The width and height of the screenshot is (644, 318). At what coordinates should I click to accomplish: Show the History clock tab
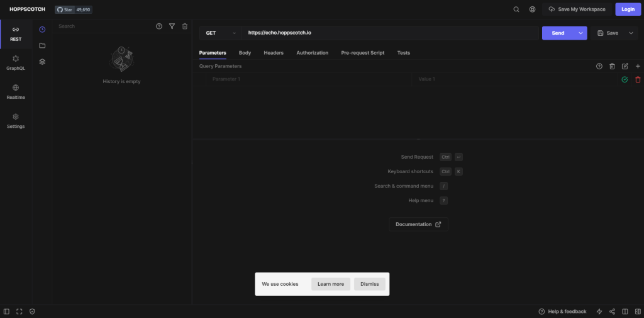point(42,29)
